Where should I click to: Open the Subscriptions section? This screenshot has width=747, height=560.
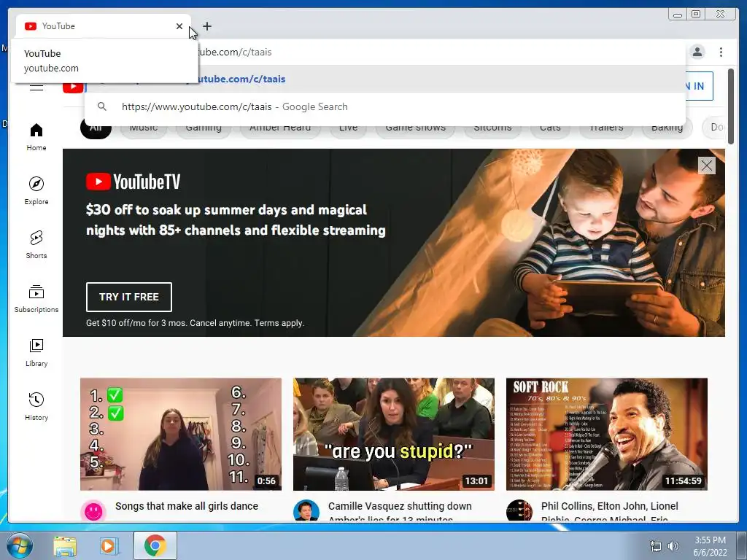36,298
